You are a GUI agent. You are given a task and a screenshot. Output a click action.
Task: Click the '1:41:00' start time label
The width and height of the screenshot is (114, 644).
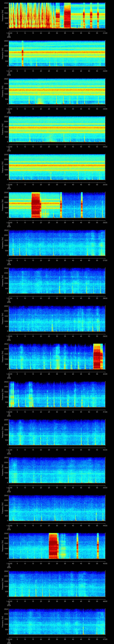coord(9,450)
